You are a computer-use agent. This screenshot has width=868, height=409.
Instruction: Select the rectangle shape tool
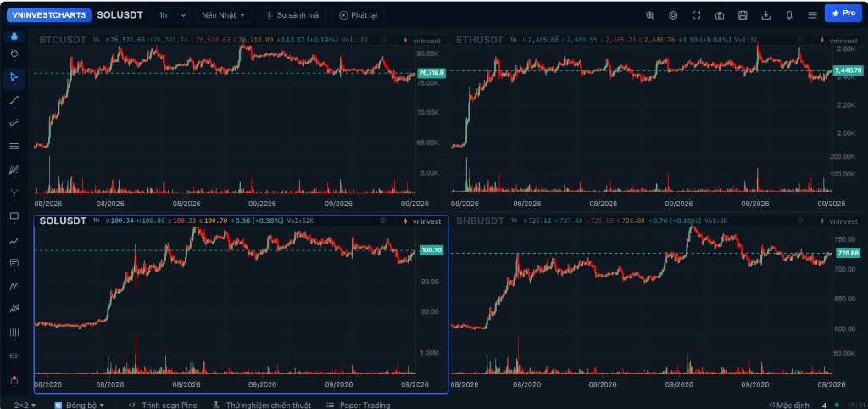click(14, 216)
